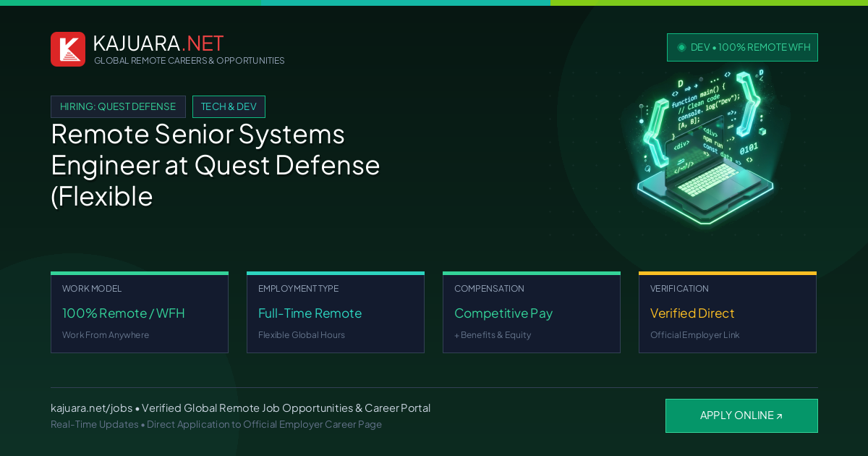
Task: Click the KAJUARA.NET site name
Action: click(x=158, y=43)
